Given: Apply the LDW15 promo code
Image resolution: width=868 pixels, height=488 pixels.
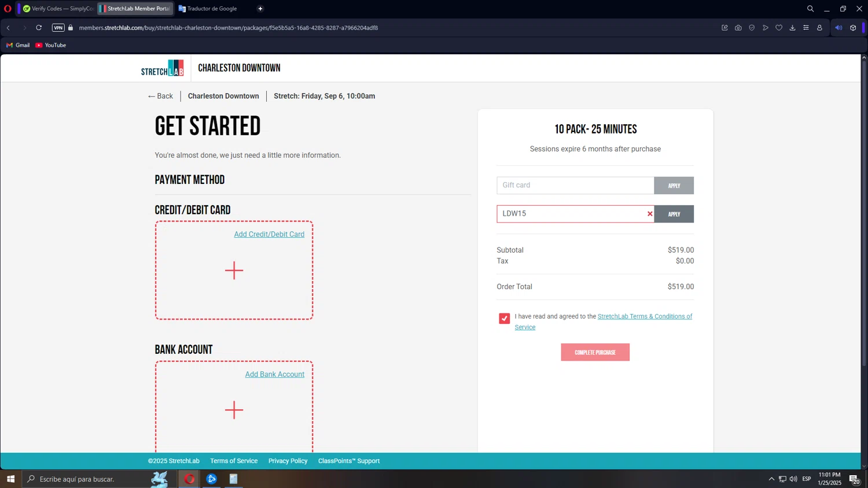Looking at the screenshot, I should coord(674,214).
